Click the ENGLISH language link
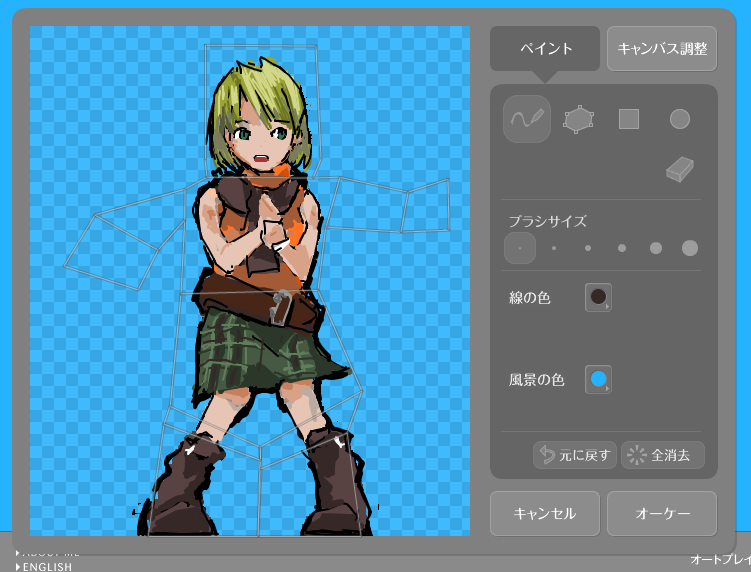 pos(47,567)
